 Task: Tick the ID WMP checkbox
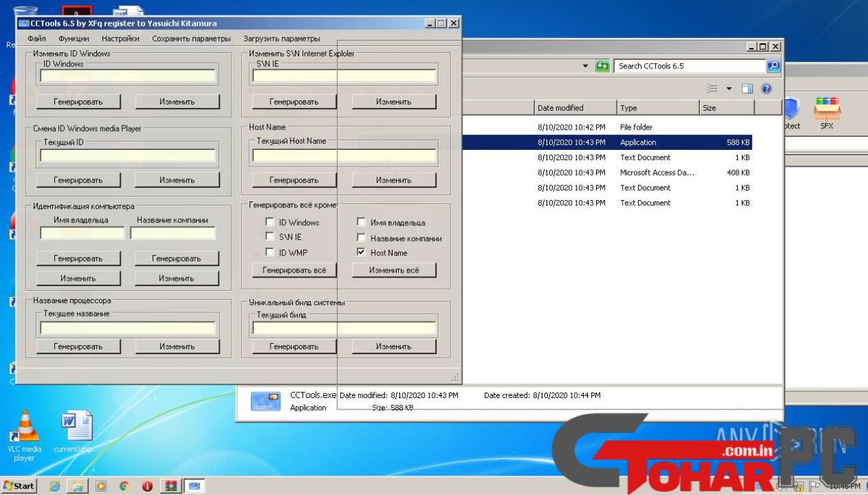(270, 252)
